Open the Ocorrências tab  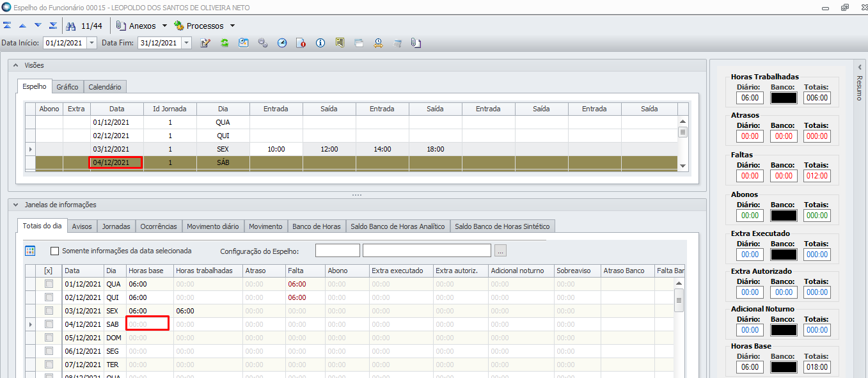click(159, 226)
